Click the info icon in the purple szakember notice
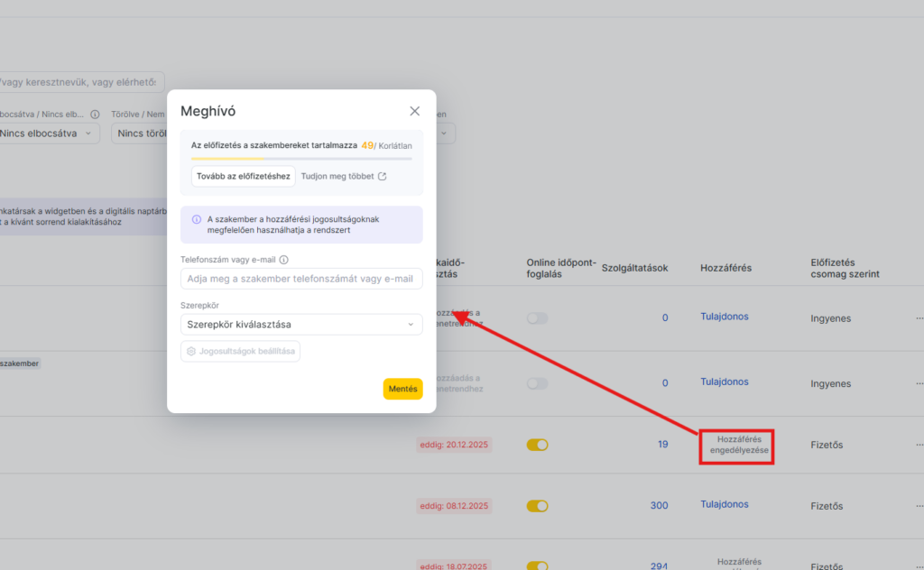 [197, 219]
